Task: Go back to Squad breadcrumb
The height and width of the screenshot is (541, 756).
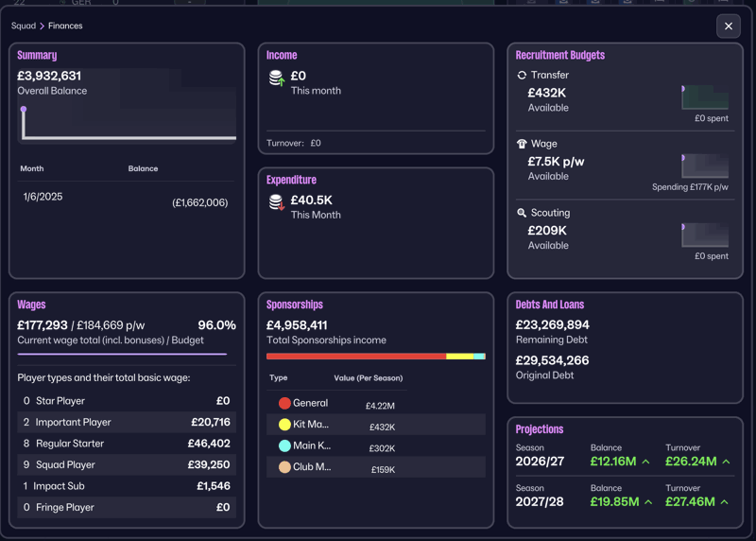Action: tap(24, 26)
